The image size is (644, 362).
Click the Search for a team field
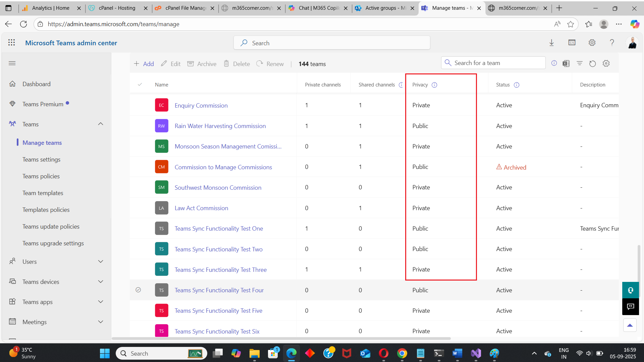pos(496,63)
